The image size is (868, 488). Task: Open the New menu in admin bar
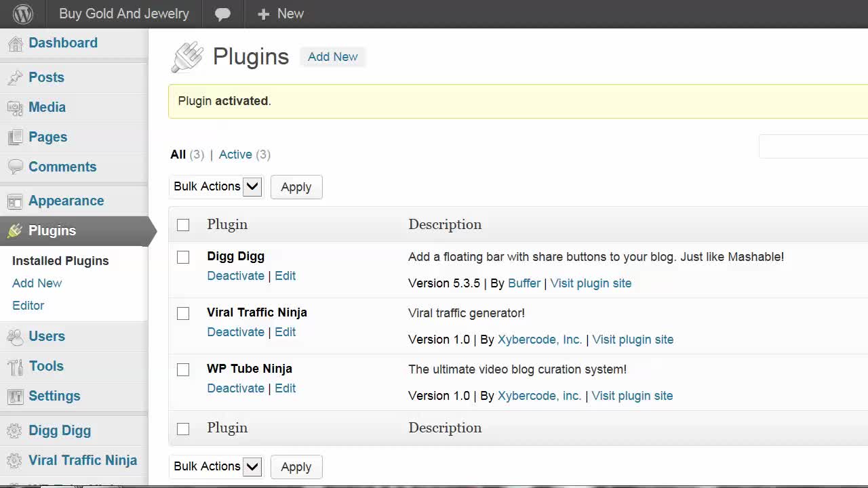[281, 14]
